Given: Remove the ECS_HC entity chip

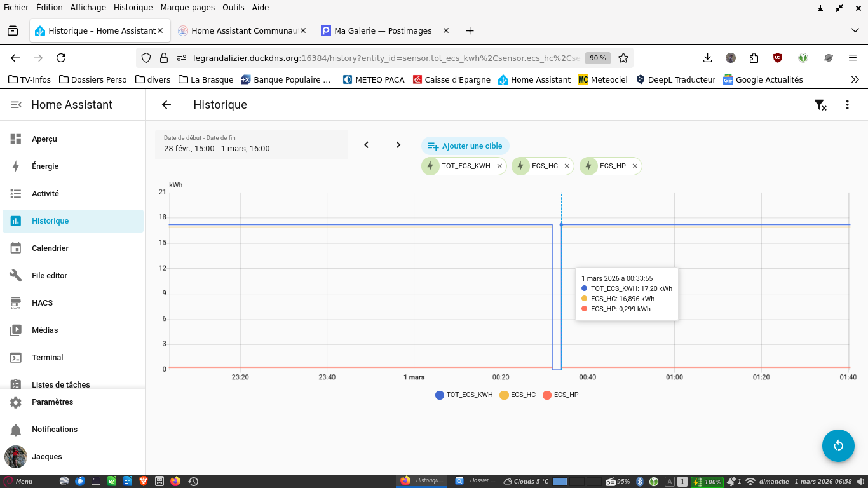Looking at the screenshot, I should (567, 166).
